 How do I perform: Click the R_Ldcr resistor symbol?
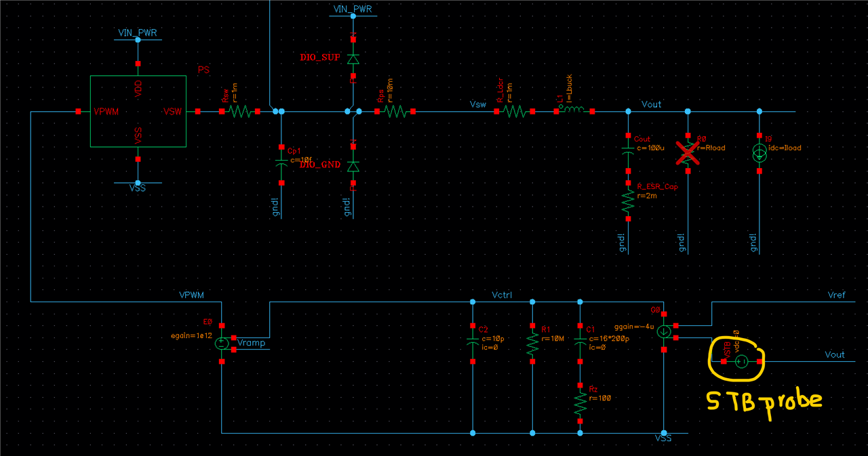514,111
